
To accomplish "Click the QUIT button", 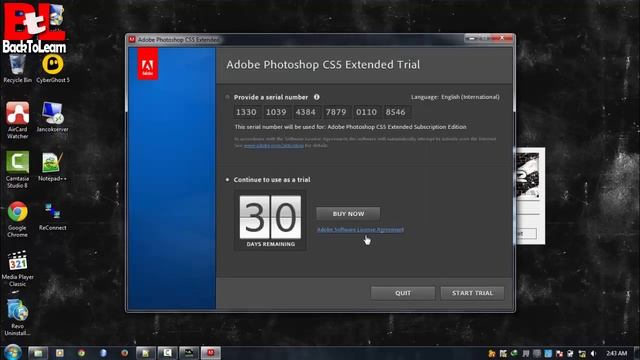I will pyautogui.click(x=403, y=293).
